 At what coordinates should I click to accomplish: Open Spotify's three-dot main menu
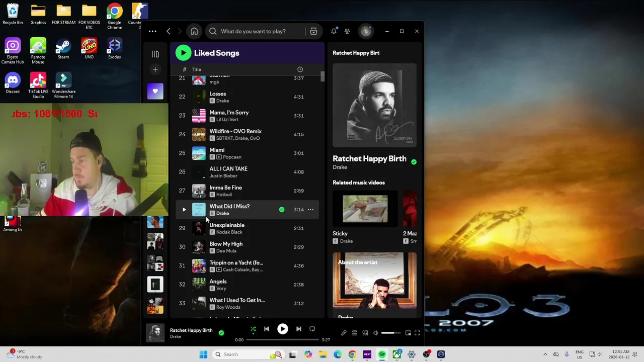coord(152,31)
